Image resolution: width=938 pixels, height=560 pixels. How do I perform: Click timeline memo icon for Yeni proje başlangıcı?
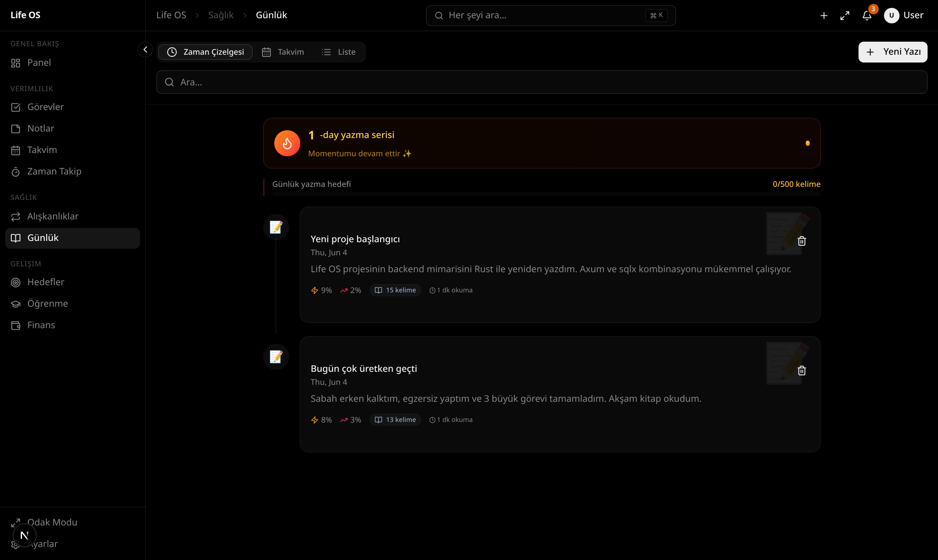pos(276,228)
